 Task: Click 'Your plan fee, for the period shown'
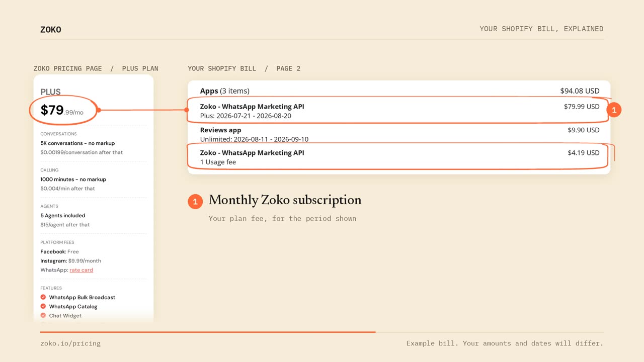coord(283,219)
